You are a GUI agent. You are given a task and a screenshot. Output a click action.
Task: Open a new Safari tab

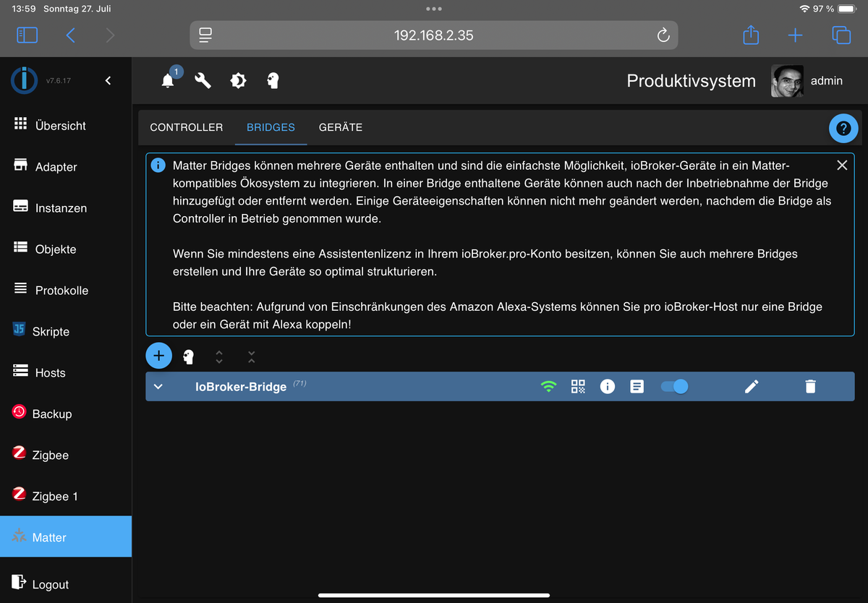point(795,35)
